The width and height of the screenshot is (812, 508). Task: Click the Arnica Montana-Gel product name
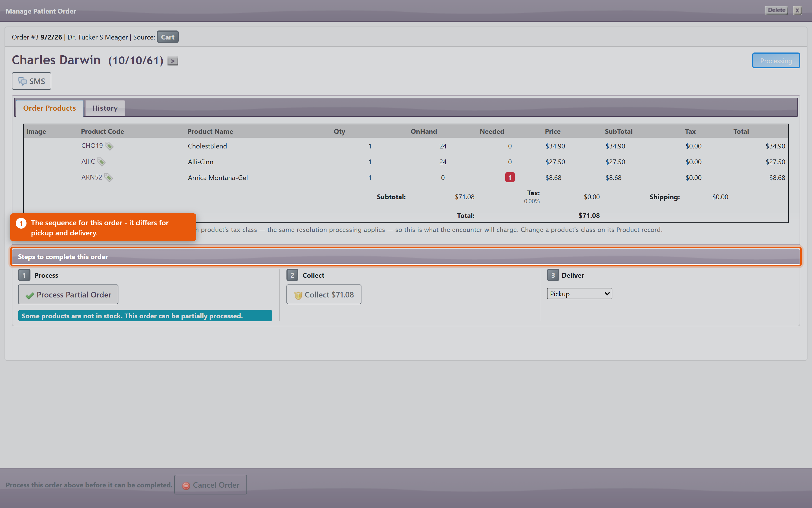pos(218,178)
